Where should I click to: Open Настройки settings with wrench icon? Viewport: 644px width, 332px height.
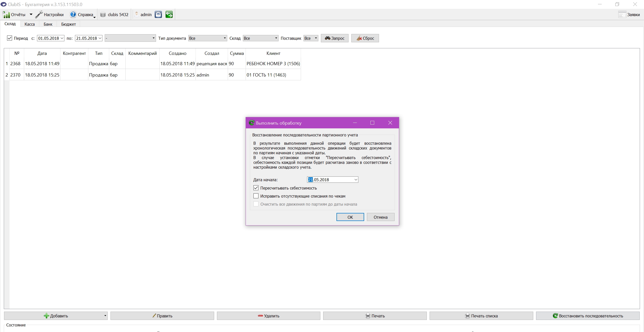50,15
